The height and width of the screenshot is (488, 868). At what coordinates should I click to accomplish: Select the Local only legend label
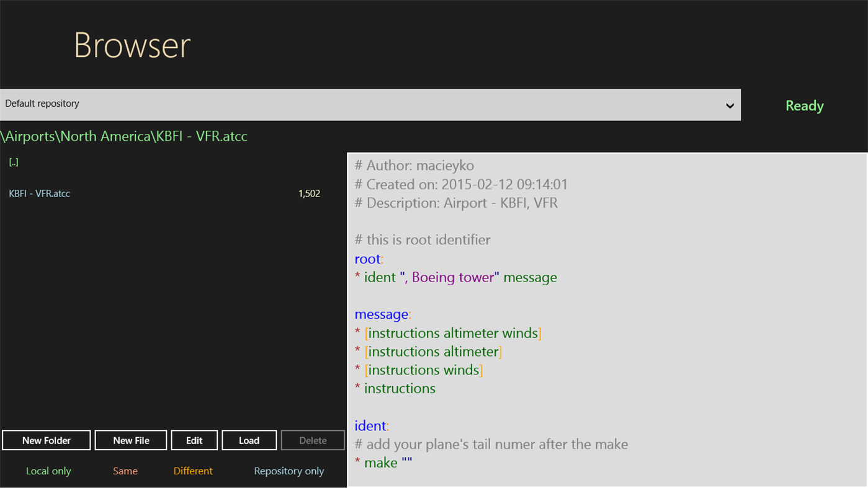(48, 471)
